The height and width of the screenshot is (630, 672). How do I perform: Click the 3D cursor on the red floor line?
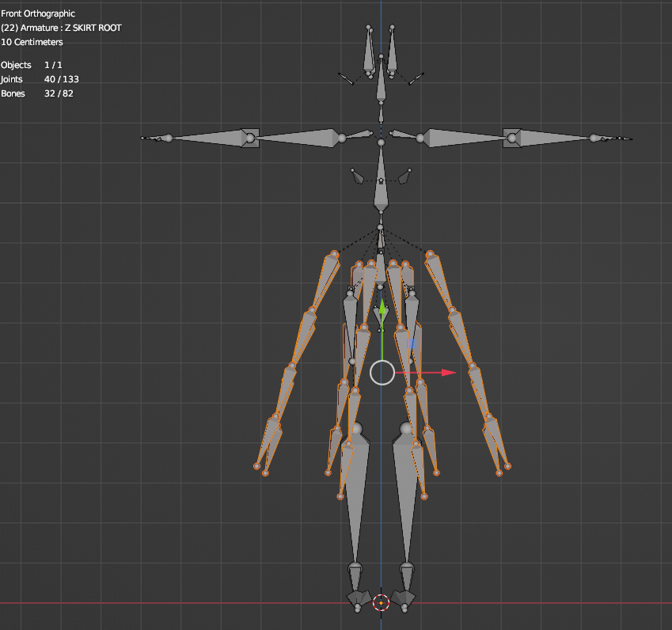click(381, 602)
